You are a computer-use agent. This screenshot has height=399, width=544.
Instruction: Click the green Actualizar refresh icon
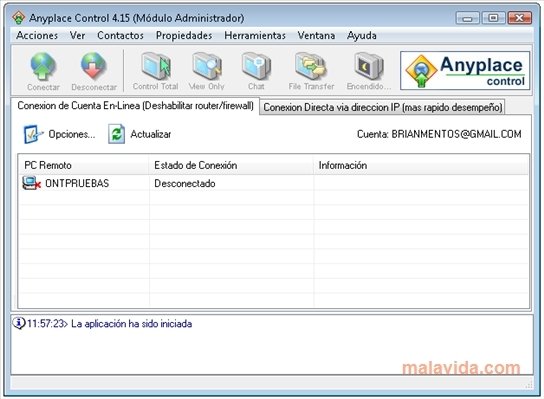coord(117,134)
